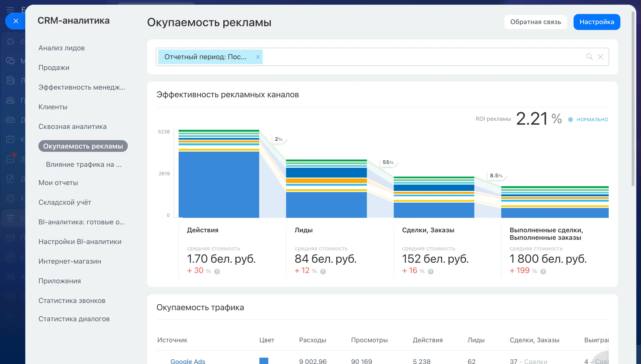Screen dimensions: 641x364
Task: Open Эффективность менеджеров section
Action: (81, 87)
